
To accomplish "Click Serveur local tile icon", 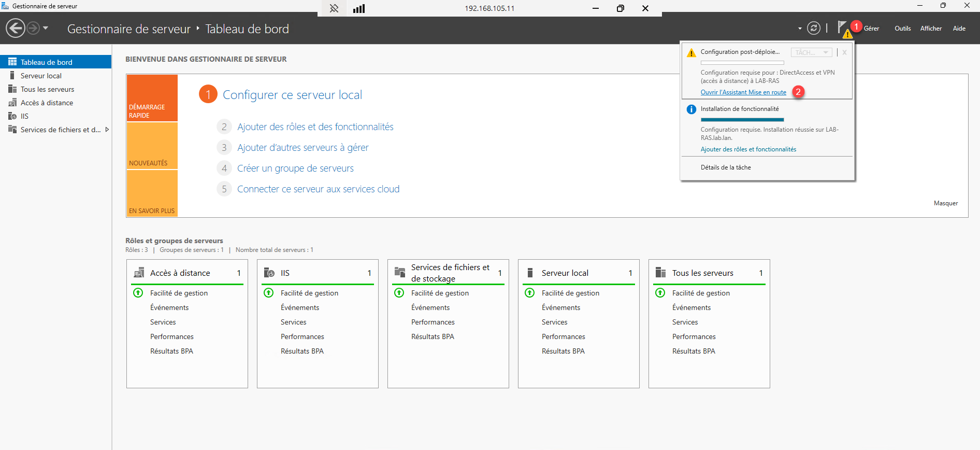I will pyautogui.click(x=530, y=273).
